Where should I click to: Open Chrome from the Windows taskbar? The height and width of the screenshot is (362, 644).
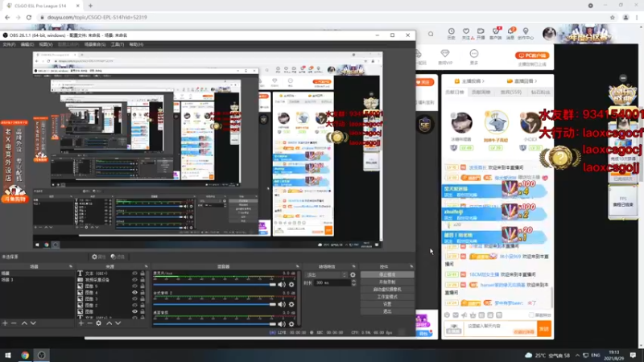click(x=25, y=356)
